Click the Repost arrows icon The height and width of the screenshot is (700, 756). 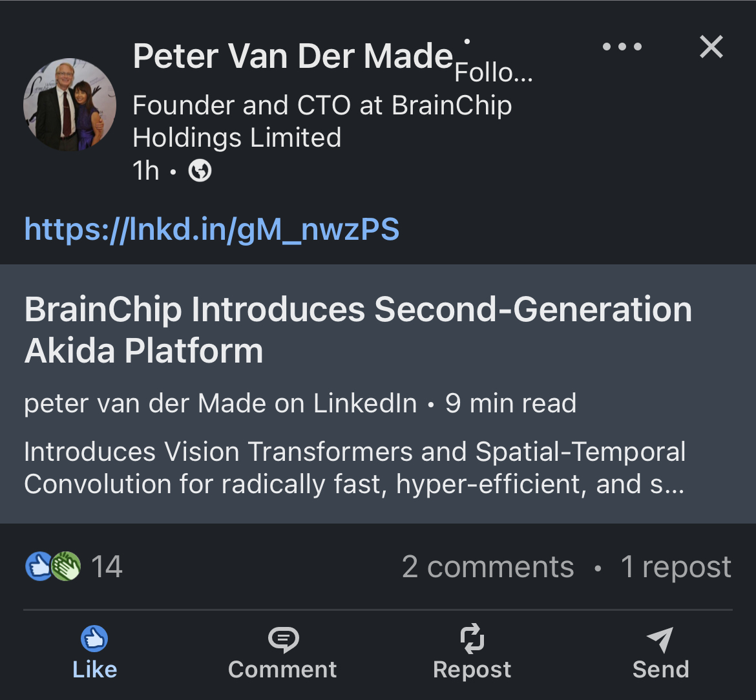[472, 638]
